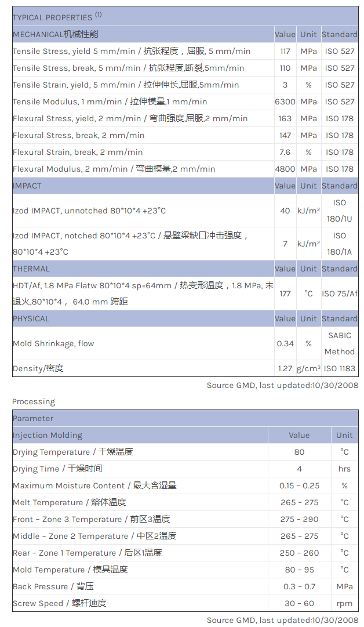Click the Injection Molding column header
This screenshot has height=627, width=364.
point(48,435)
